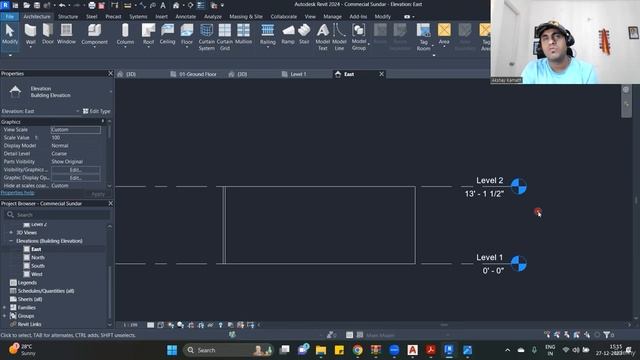
Task: Open File Explorer from the taskbar
Action: pos(321,350)
